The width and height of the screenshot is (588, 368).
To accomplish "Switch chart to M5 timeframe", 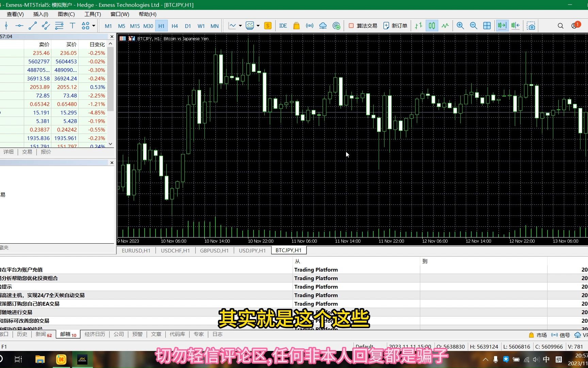I will pyautogui.click(x=121, y=26).
